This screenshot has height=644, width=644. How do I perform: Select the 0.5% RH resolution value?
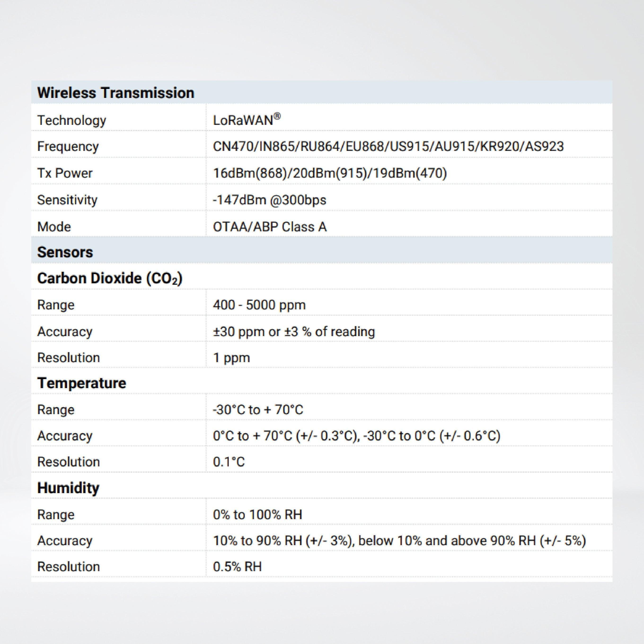click(238, 566)
